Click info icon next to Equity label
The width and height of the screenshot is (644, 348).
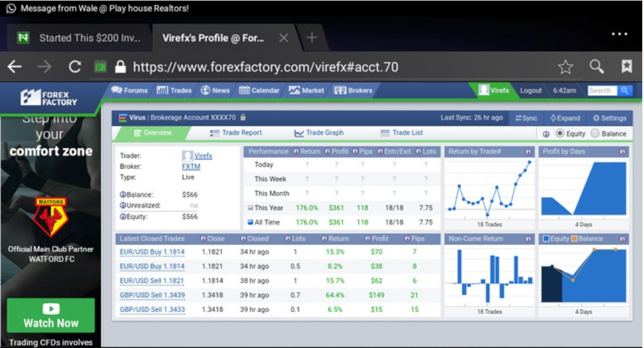[x=123, y=217]
